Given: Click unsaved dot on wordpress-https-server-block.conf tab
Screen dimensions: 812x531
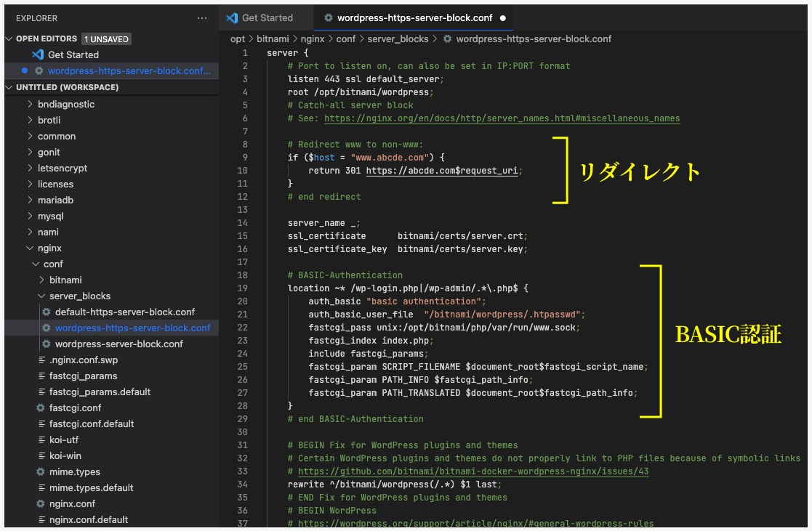Looking at the screenshot, I should point(502,18).
